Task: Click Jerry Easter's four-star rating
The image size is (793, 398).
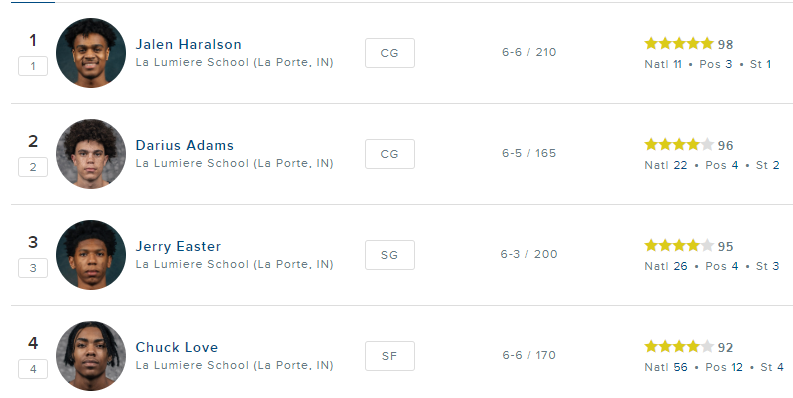Action: pyautogui.click(x=679, y=246)
